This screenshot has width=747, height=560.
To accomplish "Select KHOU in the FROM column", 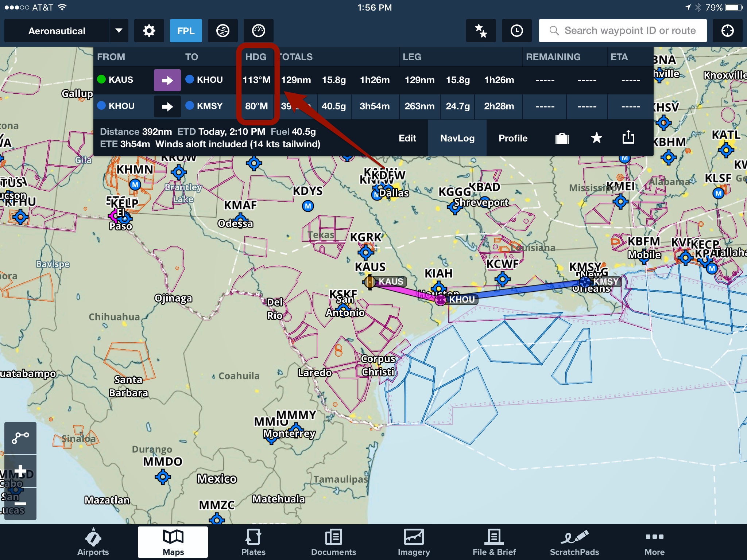I will [116, 106].
